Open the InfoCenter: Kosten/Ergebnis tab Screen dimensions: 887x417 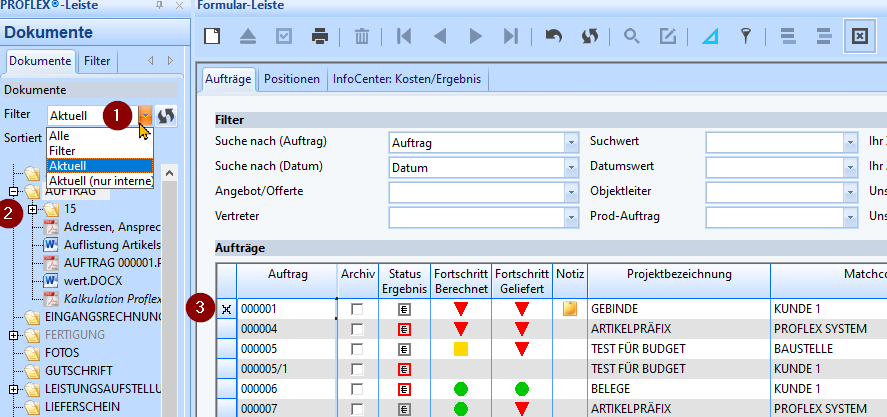pos(406,79)
